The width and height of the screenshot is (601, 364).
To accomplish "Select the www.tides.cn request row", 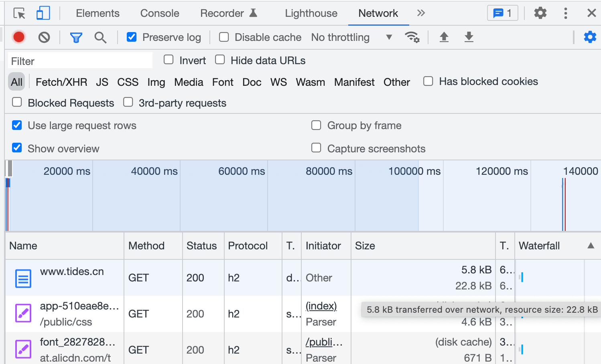I will tap(303, 278).
